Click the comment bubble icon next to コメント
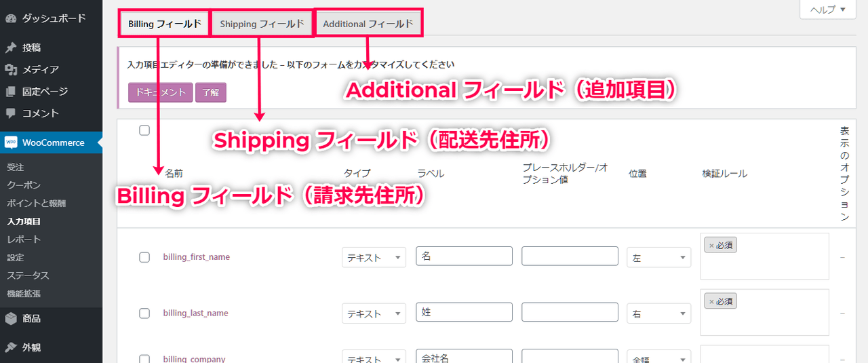Image resolution: width=868 pixels, height=363 pixels. tap(11, 113)
